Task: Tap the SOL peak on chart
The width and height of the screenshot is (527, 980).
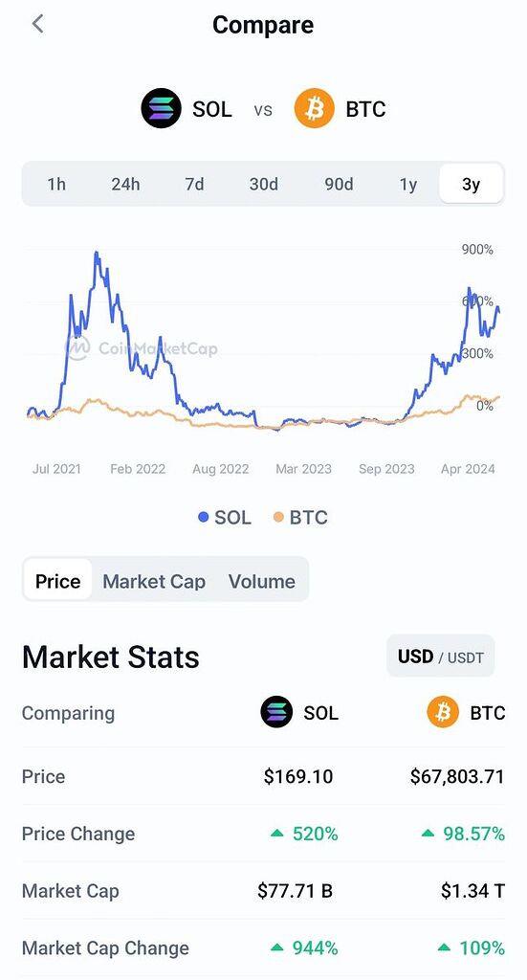Action: pyautogui.click(x=97, y=253)
